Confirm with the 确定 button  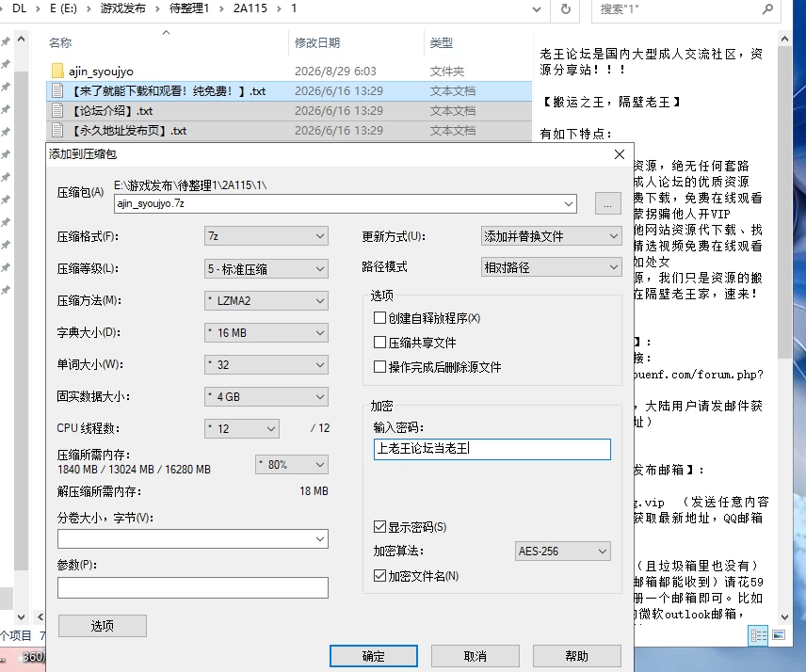point(374,656)
